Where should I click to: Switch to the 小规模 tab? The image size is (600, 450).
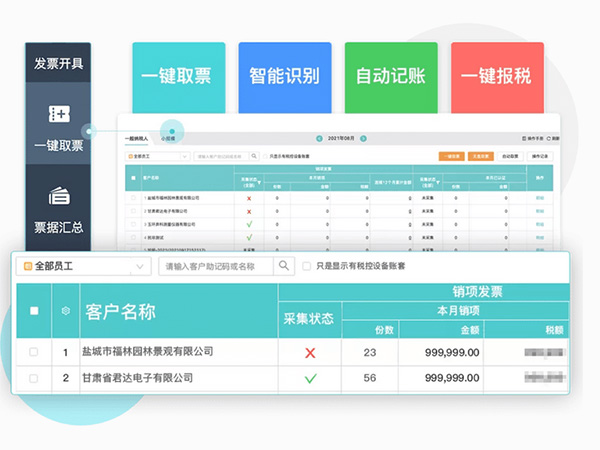point(168,139)
